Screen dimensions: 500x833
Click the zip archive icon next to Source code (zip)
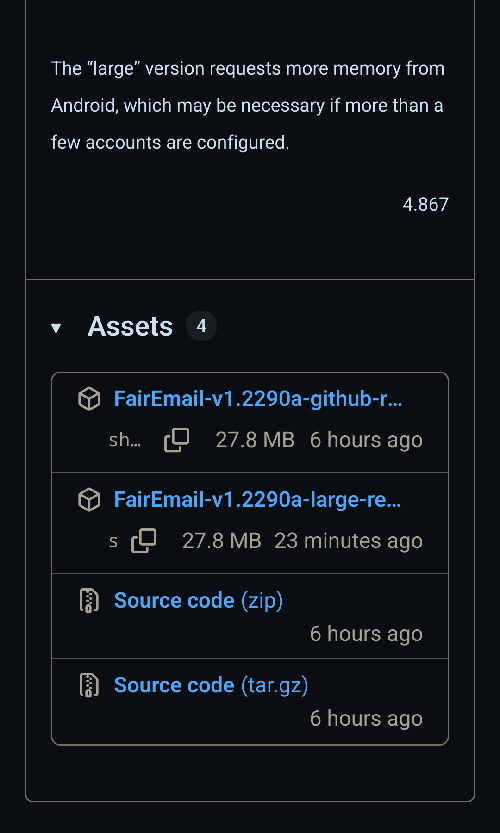pyautogui.click(x=89, y=601)
